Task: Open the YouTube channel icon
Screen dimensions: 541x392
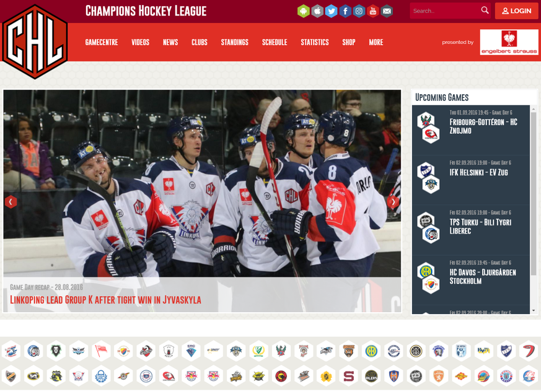Action: pos(372,11)
